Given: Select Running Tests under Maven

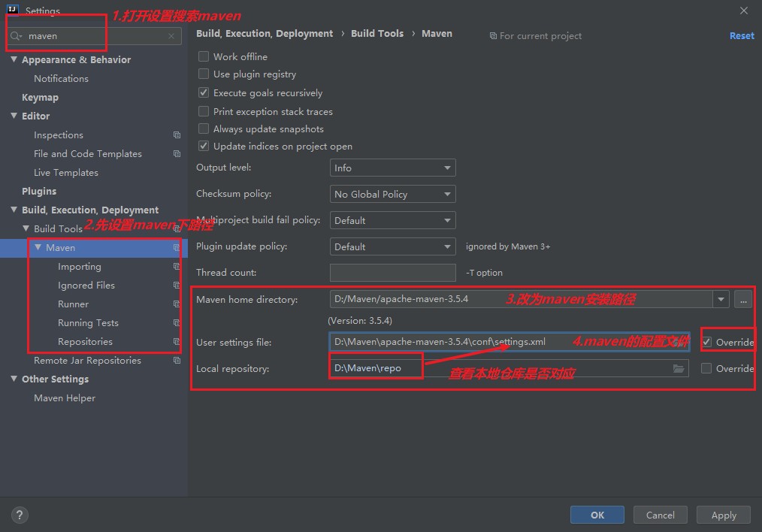Looking at the screenshot, I should (88, 322).
